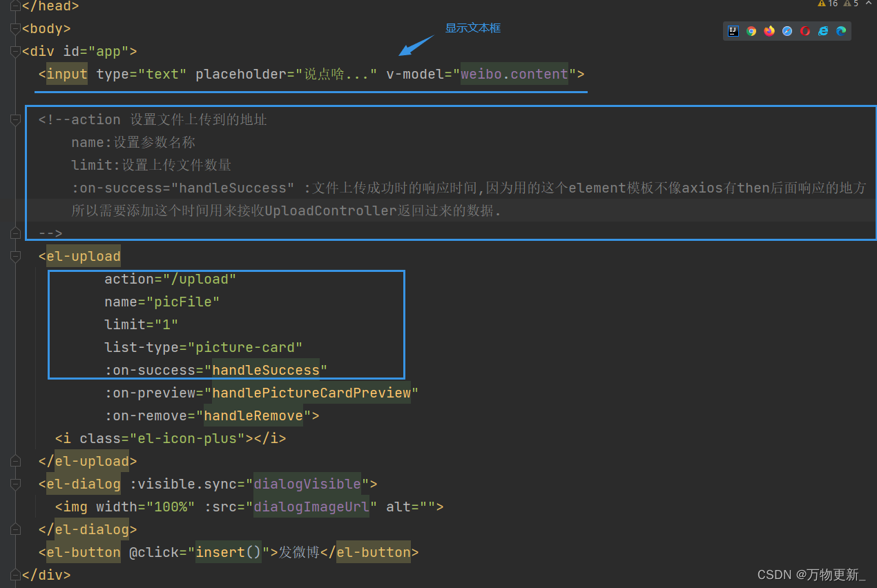
Task: Place cursor on weibo.content in the input tag
Action: 514,74
